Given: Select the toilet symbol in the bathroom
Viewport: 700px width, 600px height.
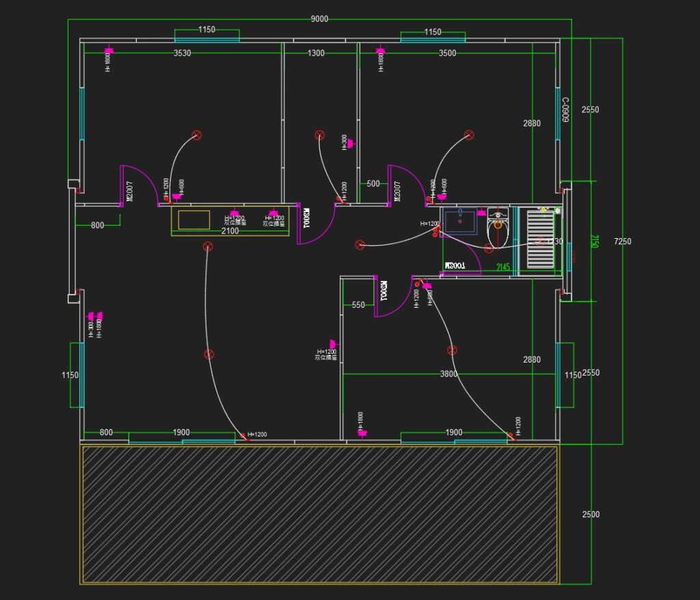Looking at the screenshot, I should tap(498, 229).
